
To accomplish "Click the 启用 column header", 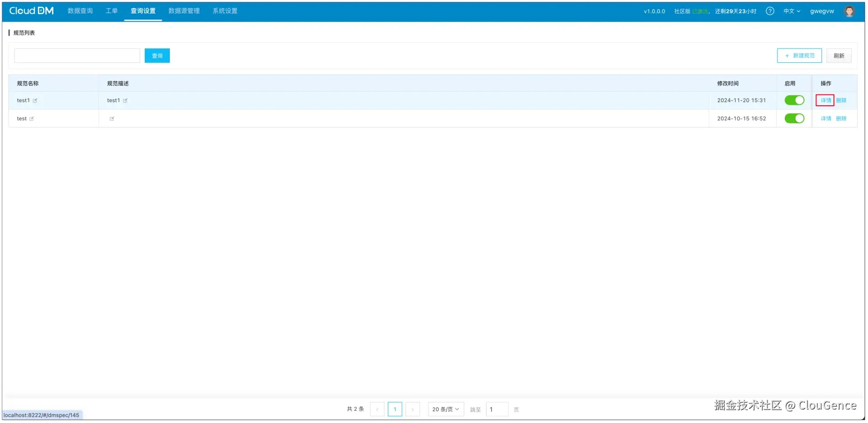I will tap(790, 83).
